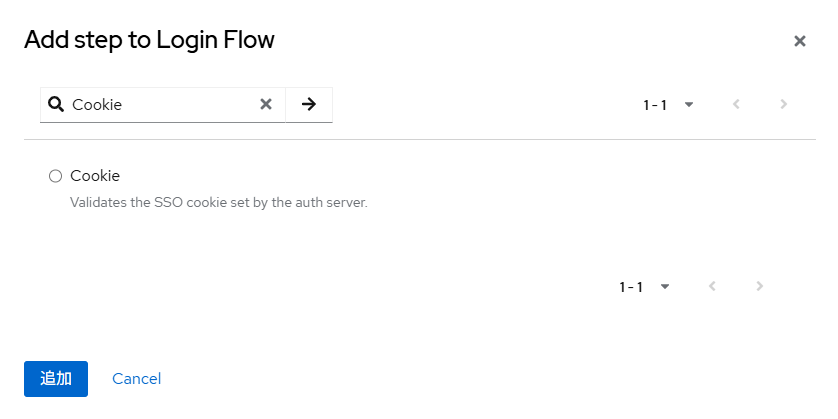Go to next page in upper pagination
The width and height of the screenshot is (838, 419).
tap(783, 104)
